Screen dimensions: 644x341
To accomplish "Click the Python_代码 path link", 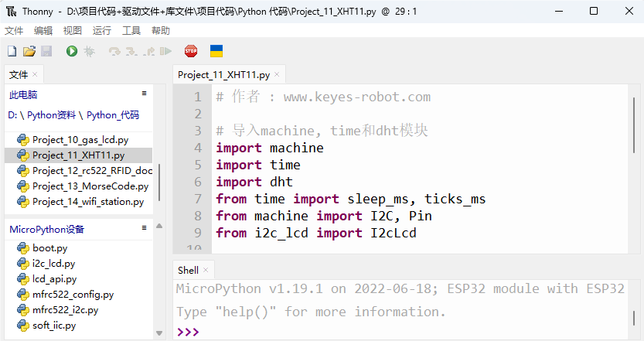I will [113, 115].
